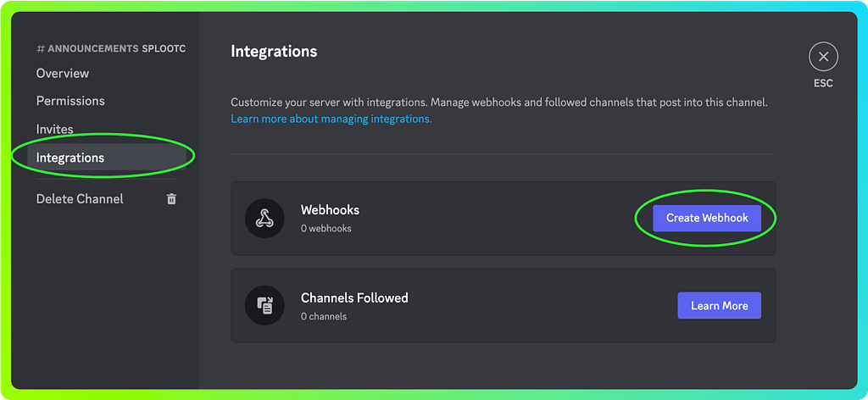Choose Delete Channel in the sidebar
The width and height of the screenshot is (868, 400).
point(80,199)
